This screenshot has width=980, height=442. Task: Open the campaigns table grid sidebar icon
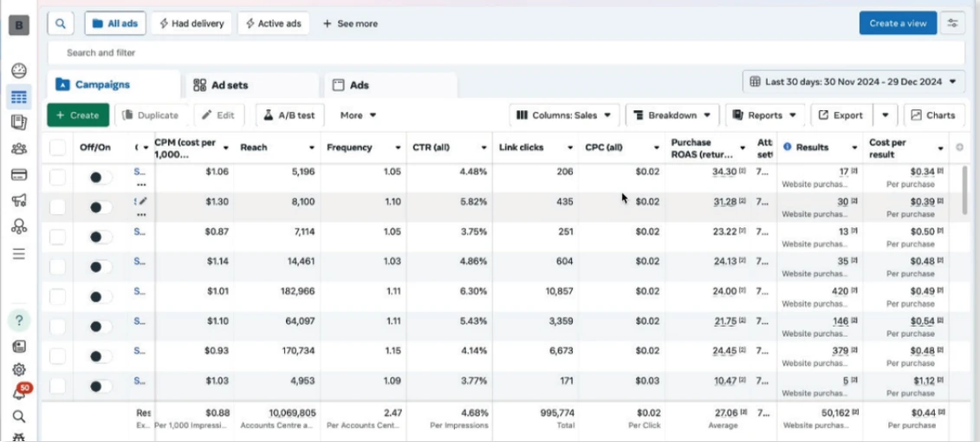(x=19, y=97)
